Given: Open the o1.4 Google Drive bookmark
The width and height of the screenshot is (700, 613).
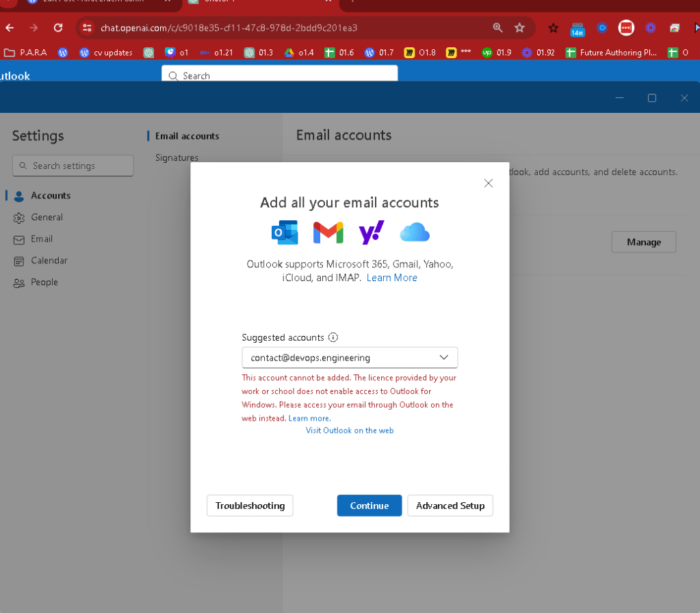Looking at the screenshot, I should pos(299,53).
